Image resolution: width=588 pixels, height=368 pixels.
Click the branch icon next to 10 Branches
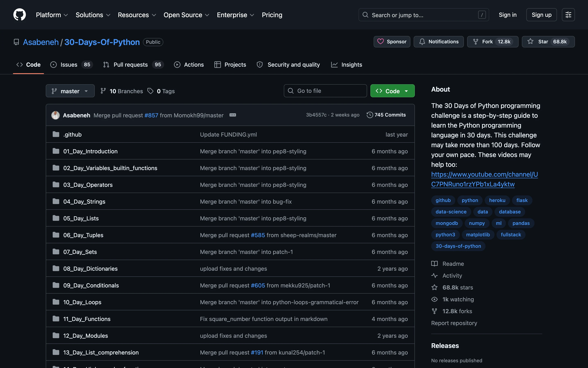pos(103,91)
